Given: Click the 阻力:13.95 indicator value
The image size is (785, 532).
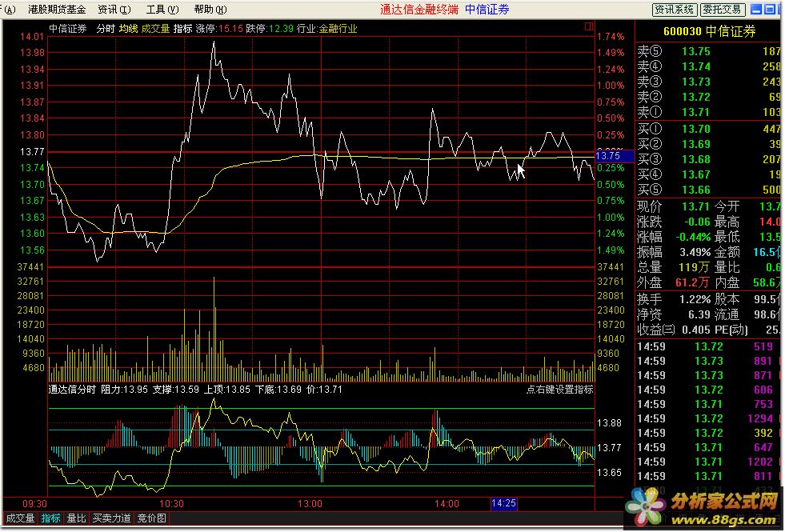Looking at the screenshot, I should pos(125,390).
